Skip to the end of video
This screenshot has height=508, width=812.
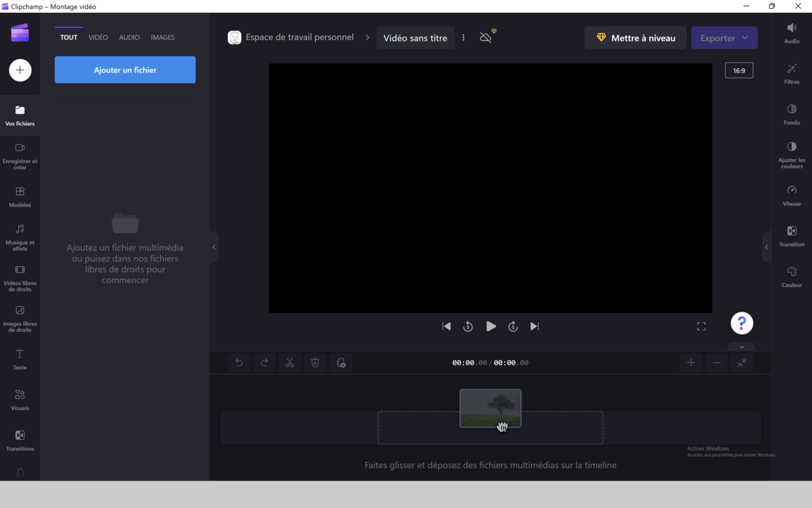535,326
